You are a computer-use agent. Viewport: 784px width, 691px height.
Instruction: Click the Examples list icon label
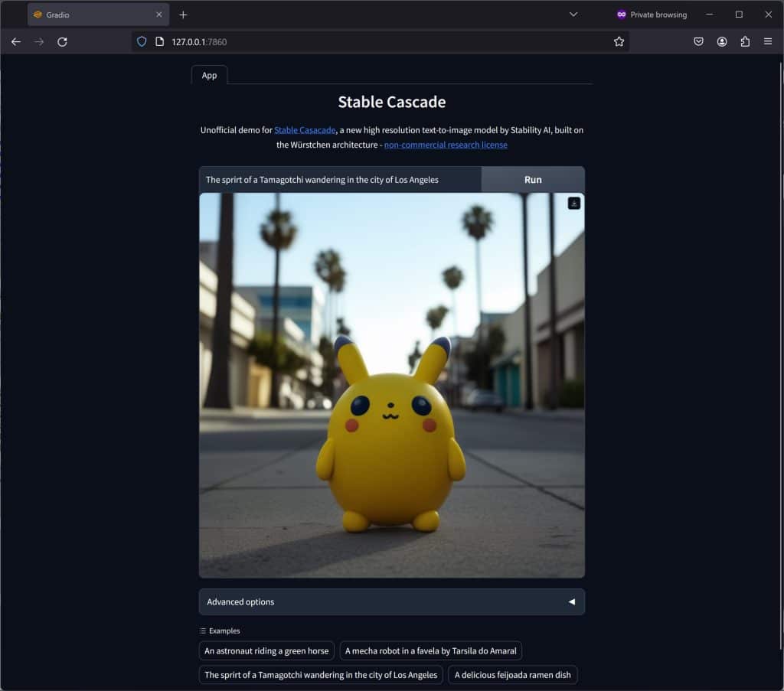(220, 631)
